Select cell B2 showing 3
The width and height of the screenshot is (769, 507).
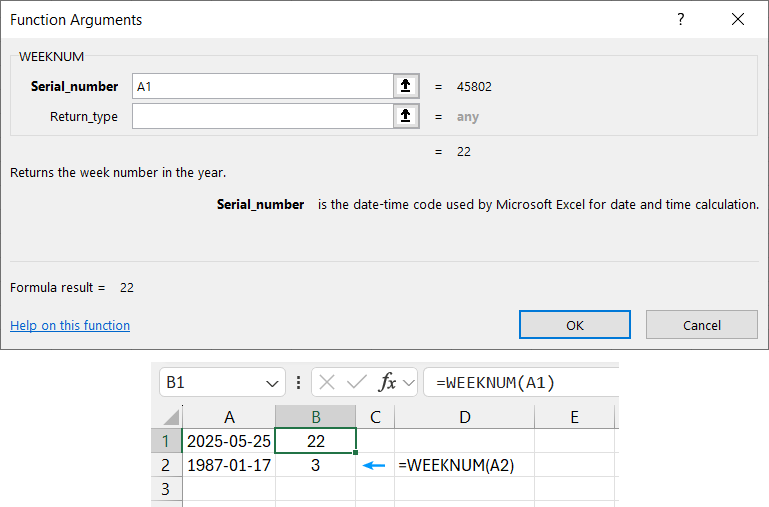coord(316,465)
